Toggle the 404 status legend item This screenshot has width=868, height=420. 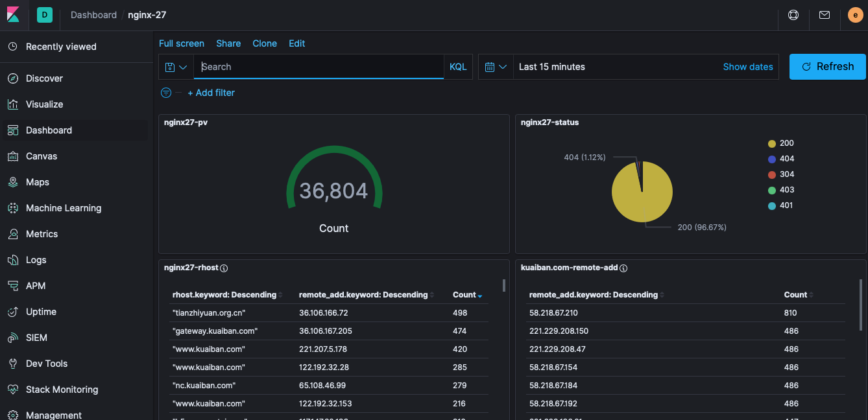786,159
